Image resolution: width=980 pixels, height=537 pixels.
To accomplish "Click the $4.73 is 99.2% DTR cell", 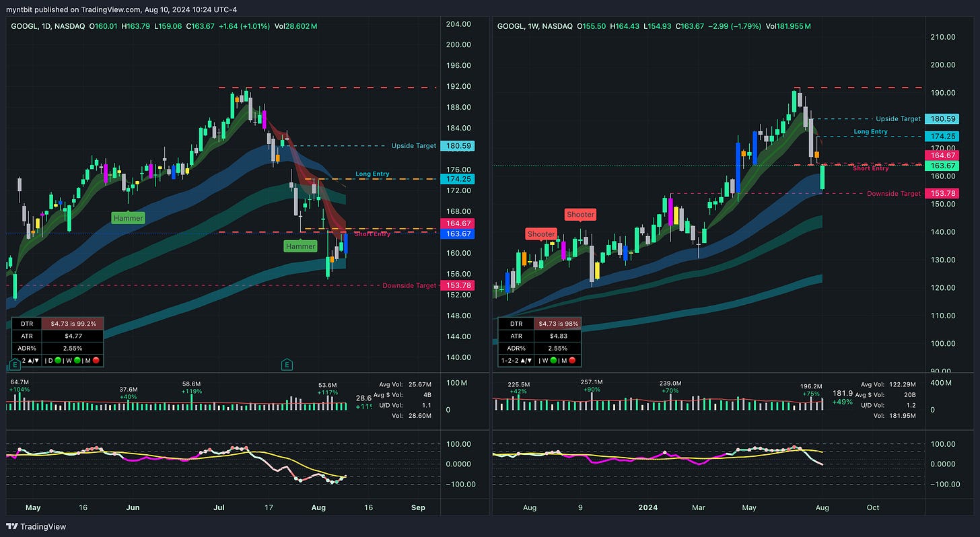I will [x=73, y=324].
